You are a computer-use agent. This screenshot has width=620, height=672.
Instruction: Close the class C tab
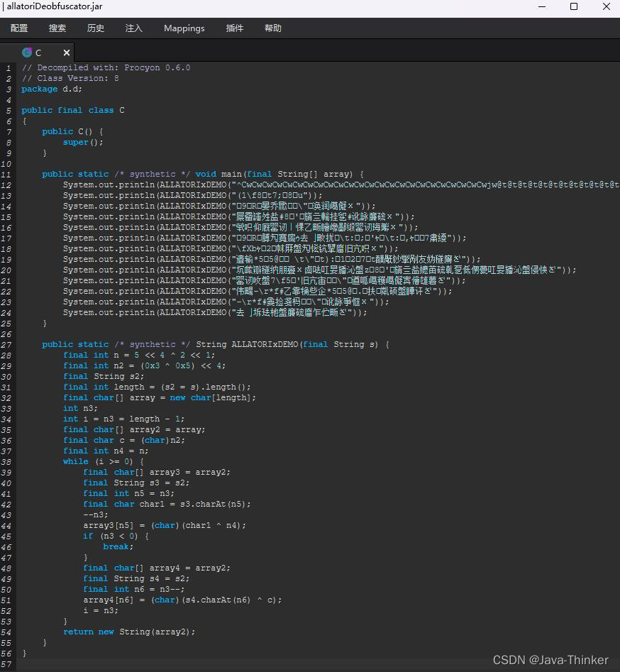pyautogui.click(x=67, y=53)
